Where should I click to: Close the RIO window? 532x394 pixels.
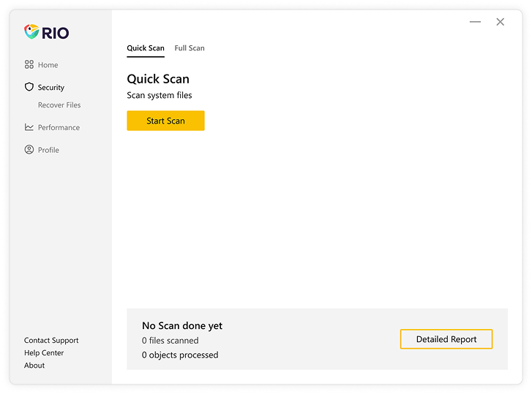coord(501,22)
